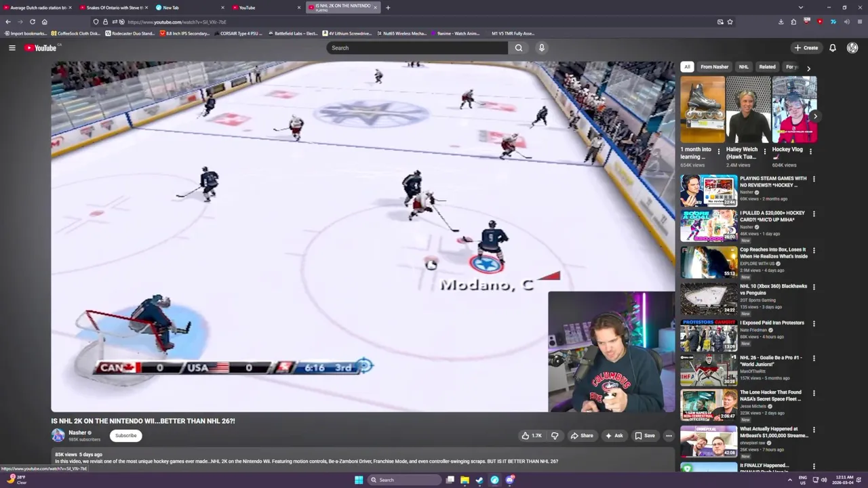
Task: Close the IS NHL 2K ON THE NINTENDO tab
Action: 375,7
